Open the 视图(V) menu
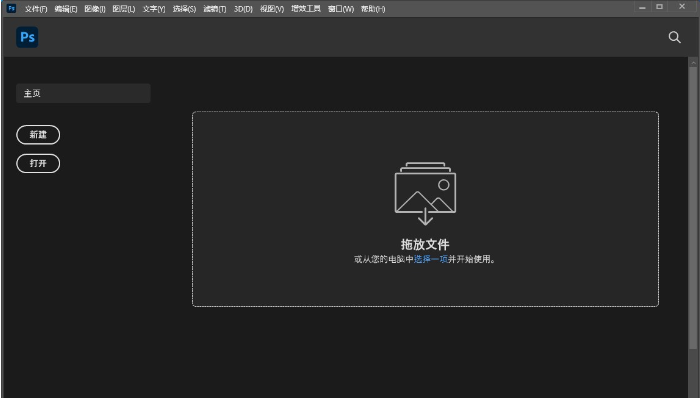Image resolution: width=700 pixels, height=398 pixels. (272, 9)
